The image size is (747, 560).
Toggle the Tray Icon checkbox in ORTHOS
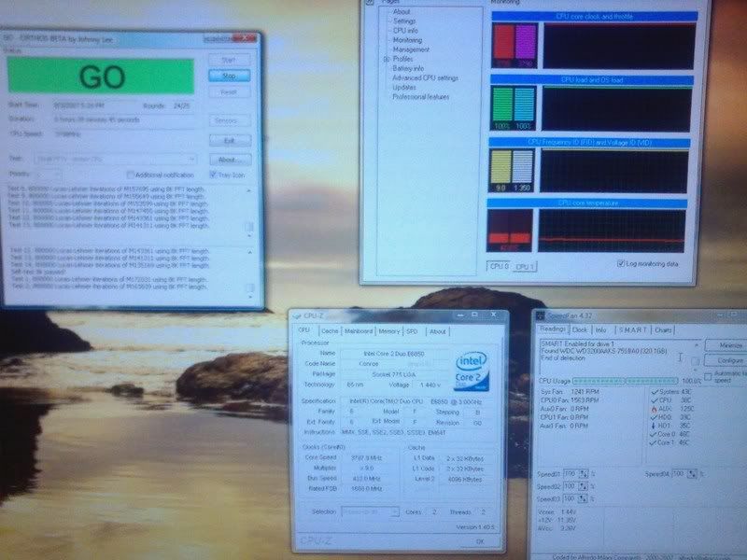pos(213,175)
